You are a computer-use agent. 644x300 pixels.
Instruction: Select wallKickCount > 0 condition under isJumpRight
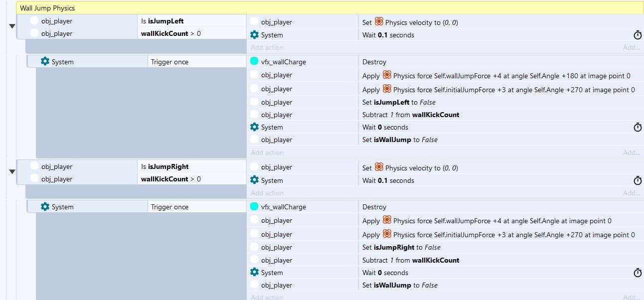(171, 179)
